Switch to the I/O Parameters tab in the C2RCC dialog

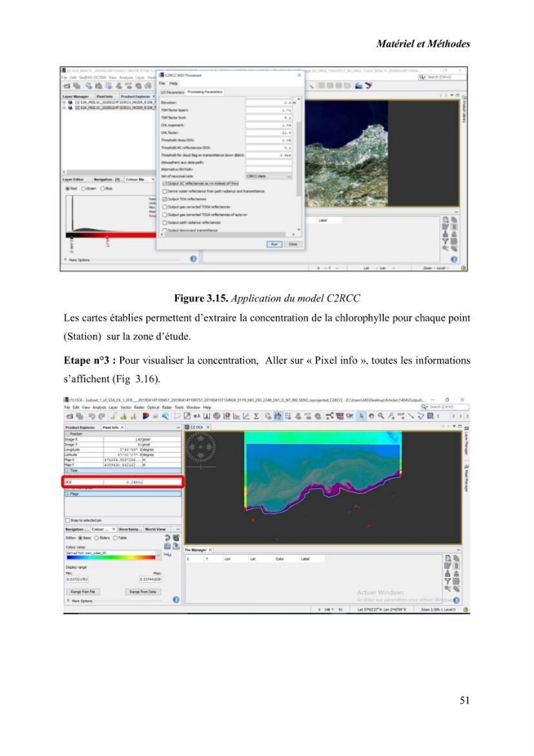[x=172, y=91]
